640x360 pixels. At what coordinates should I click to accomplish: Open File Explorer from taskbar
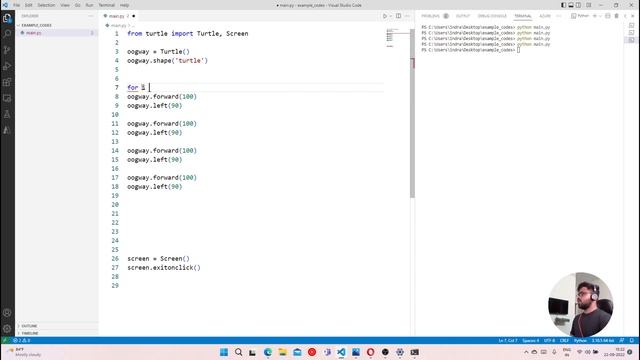point(282,352)
